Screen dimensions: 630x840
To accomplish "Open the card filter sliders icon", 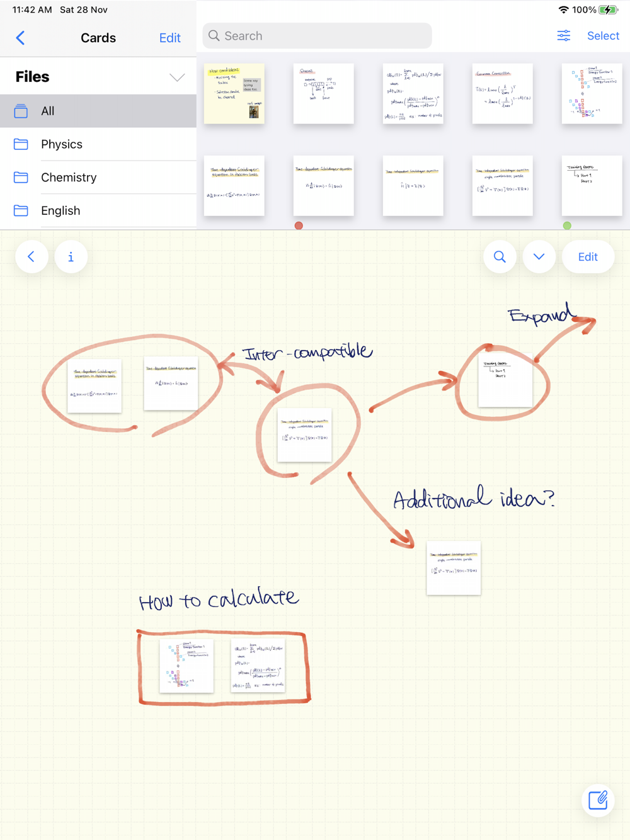I will [x=564, y=36].
